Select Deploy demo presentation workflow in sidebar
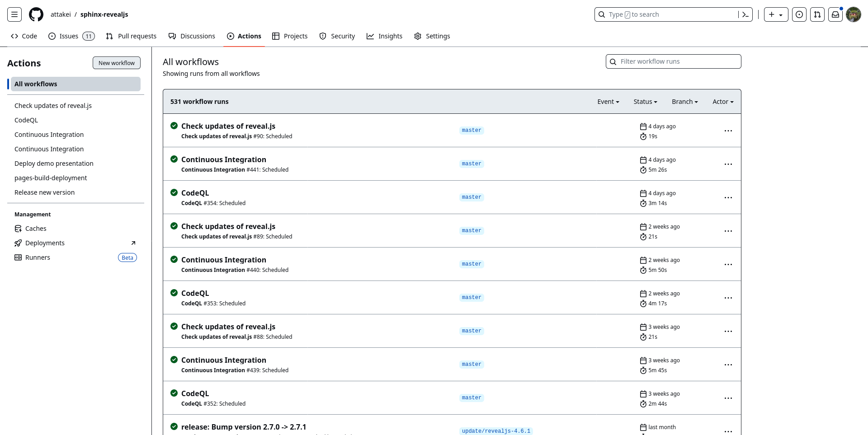The height and width of the screenshot is (435, 868). point(54,164)
